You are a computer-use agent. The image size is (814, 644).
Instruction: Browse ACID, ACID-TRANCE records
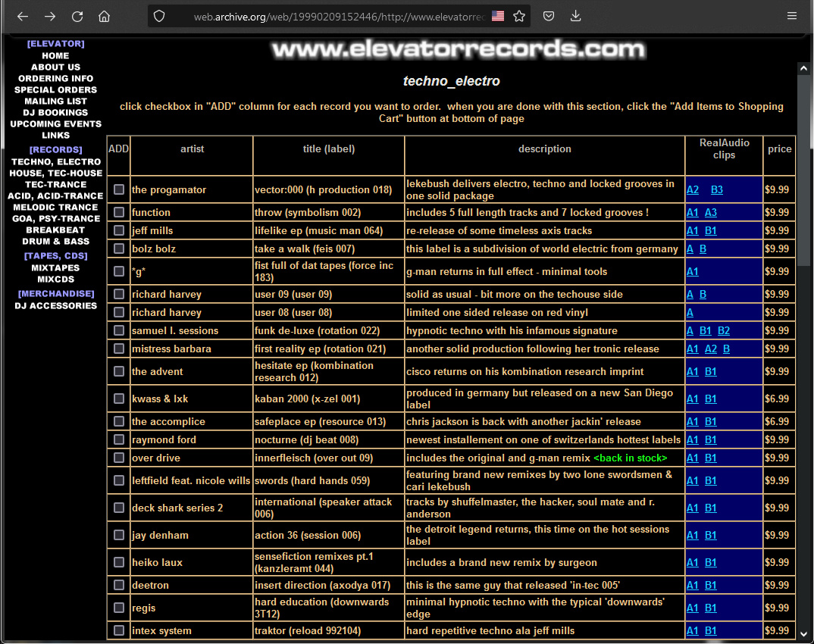[55, 196]
